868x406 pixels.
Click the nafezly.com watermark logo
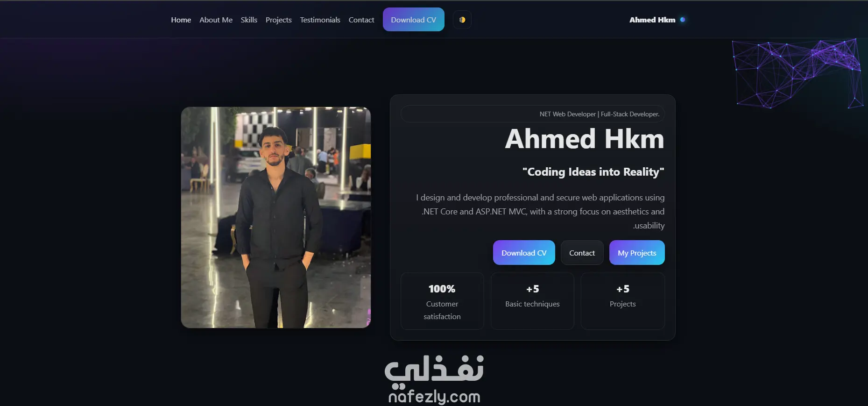tap(434, 379)
